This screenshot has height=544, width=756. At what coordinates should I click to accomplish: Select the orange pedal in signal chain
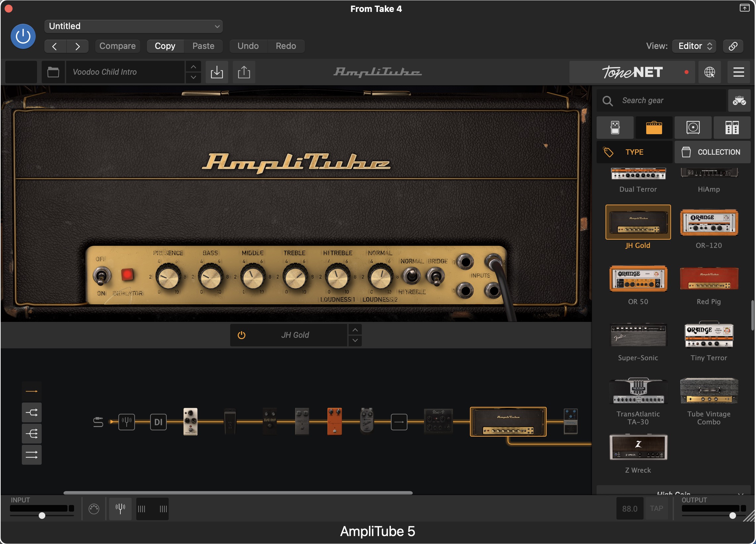[x=334, y=421]
